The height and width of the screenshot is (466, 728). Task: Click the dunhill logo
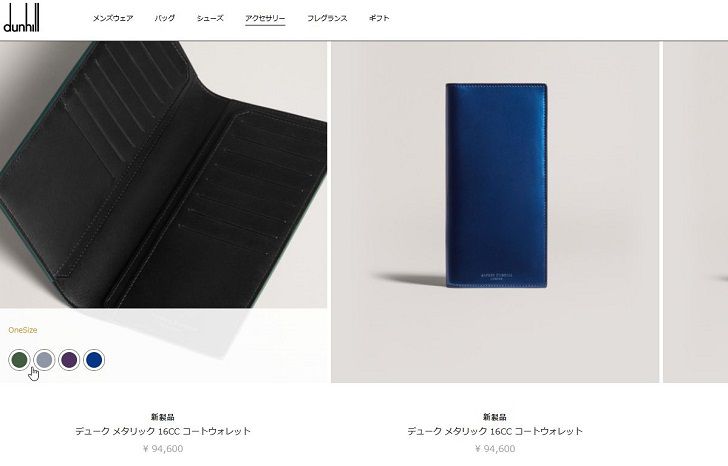tap(21, 18)
